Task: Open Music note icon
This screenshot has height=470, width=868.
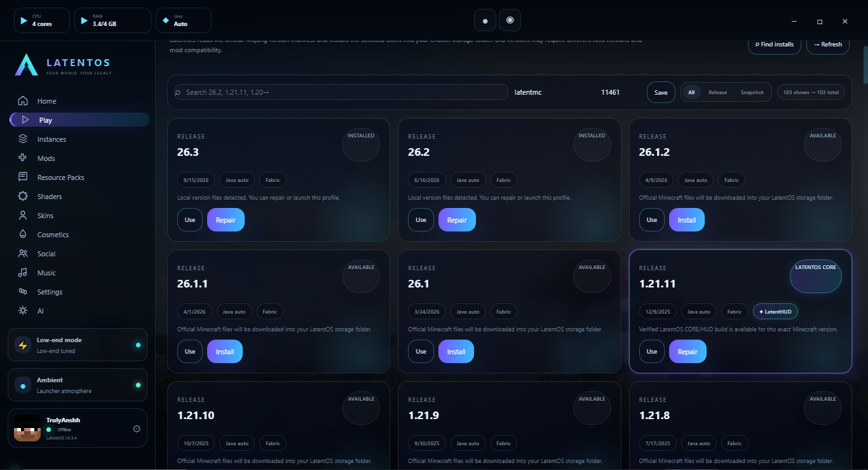Action: point(23,272)
